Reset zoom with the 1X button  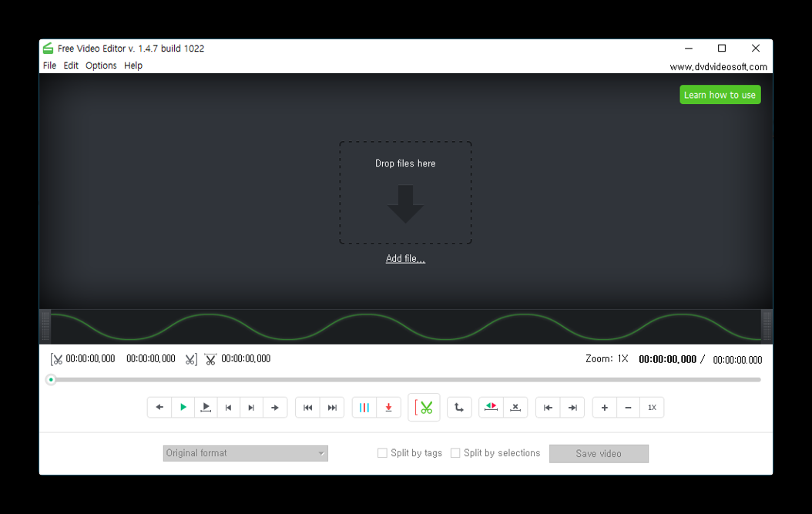click(x=652, y=407)
